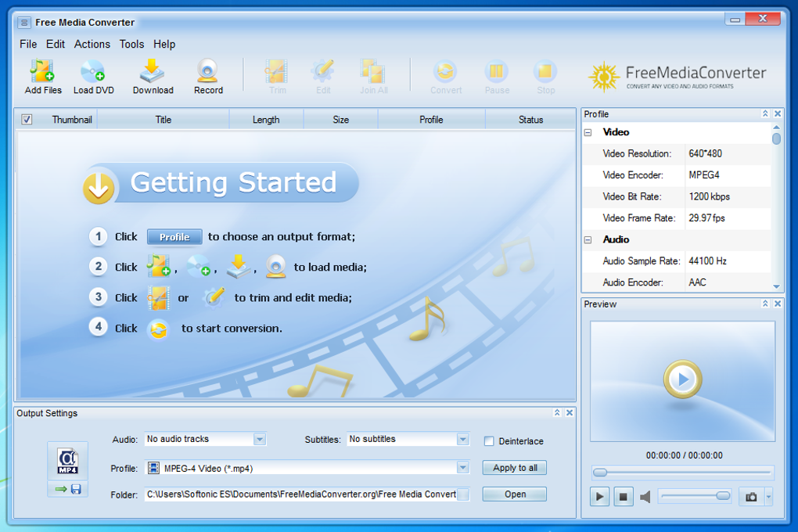Click the folder browse button beside path
The image size is (798, 532).
coord(463,494)
